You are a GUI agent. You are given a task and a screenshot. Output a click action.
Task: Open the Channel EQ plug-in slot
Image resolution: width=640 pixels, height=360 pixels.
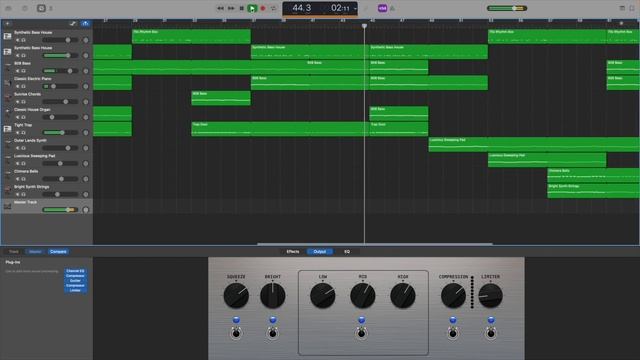pyautogui.click(x=75, y=271)
